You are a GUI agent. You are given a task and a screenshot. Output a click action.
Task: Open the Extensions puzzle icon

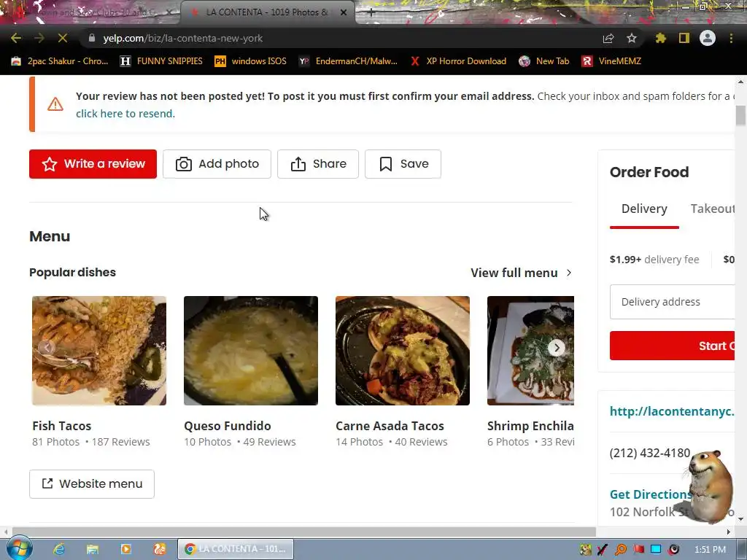[660, 38]
